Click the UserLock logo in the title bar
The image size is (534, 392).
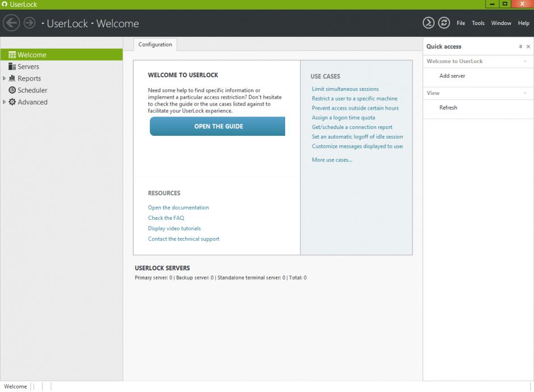click(x=5, y=5)
